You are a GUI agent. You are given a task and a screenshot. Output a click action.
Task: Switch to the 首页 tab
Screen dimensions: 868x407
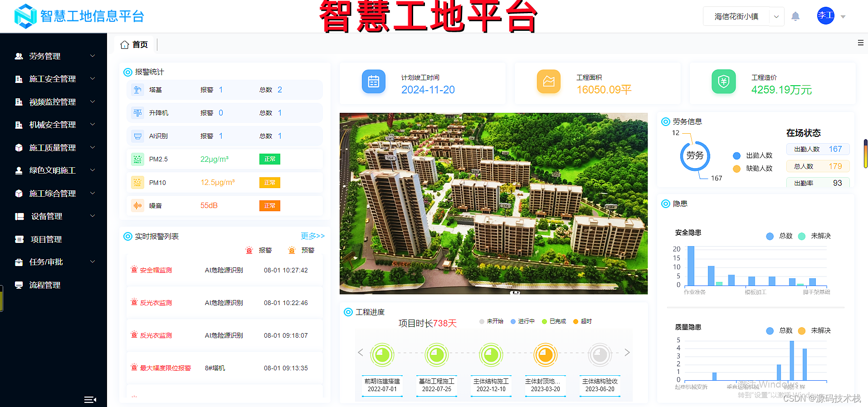[134, 45]
